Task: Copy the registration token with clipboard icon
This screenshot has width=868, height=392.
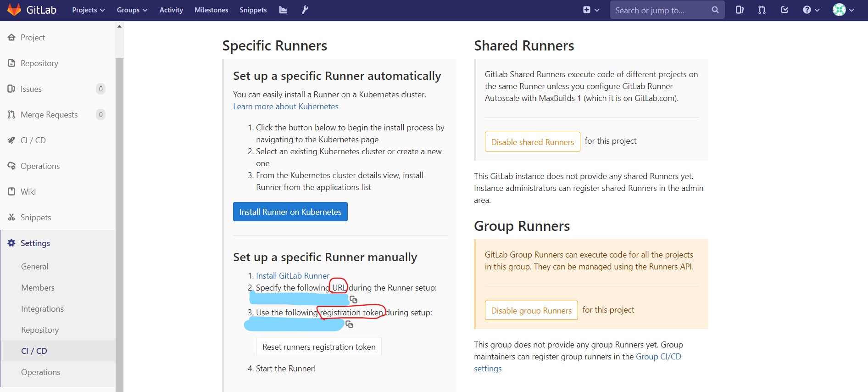Action: coord(349,324)
